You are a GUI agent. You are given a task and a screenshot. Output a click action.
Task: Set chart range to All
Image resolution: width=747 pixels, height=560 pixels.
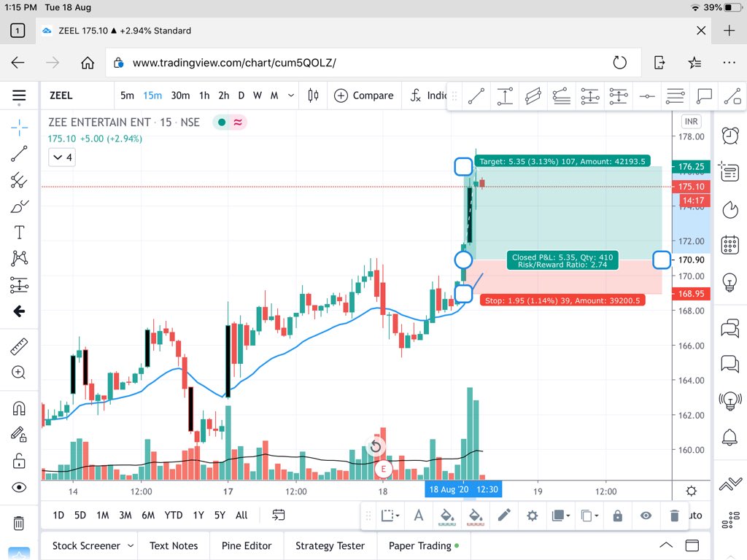tap(241, 516)
